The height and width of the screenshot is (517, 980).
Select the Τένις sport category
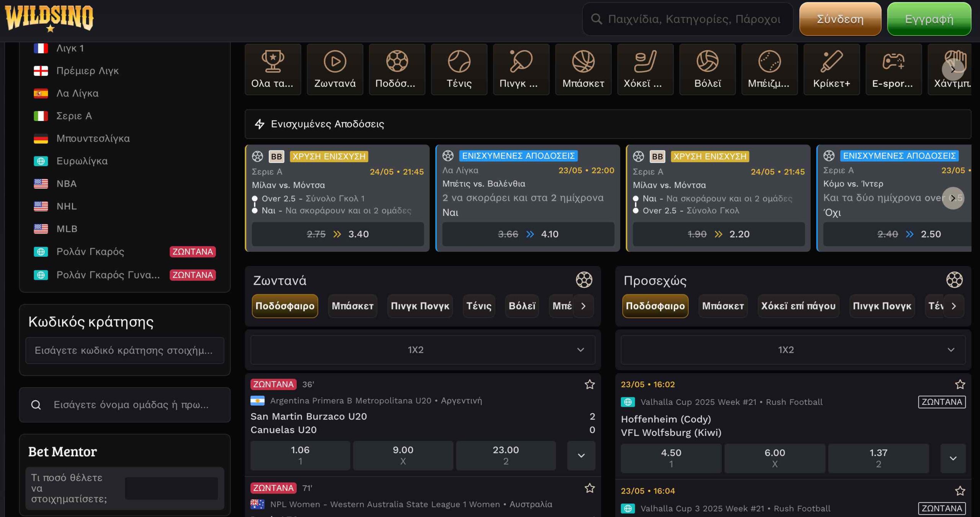459,69
